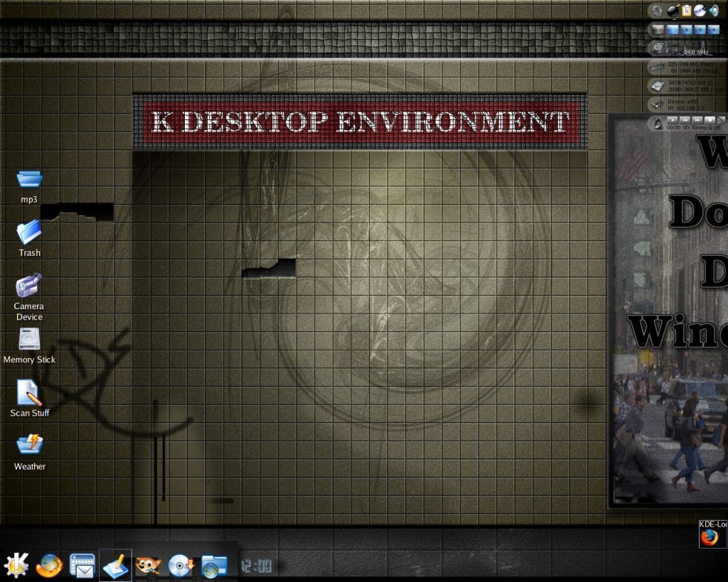Skip to previous track in XMMS widget
This screenshot has width=728, height=582.
[x=685, y=120]
